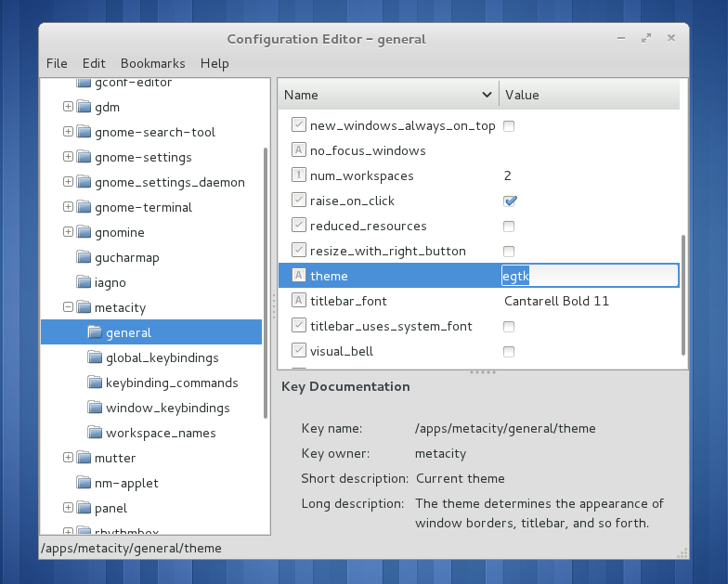The width and height of the screenshot is (728, 584).
Task: Toggle the reduced_resources checkbox
Action: click(509, 227)
